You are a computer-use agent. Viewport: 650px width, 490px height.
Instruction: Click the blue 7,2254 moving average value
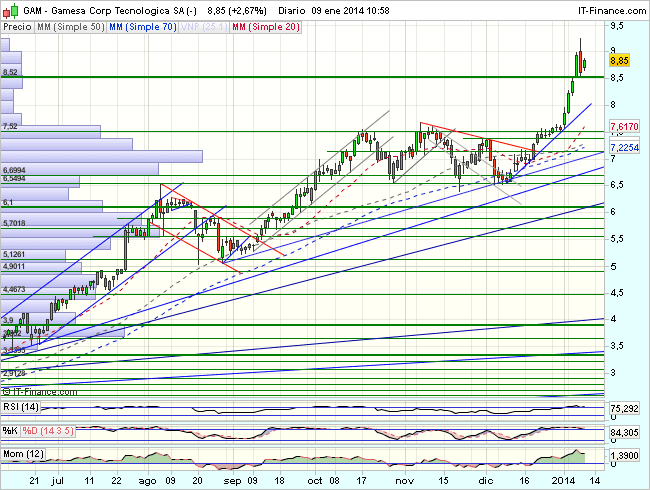[624, 147]
